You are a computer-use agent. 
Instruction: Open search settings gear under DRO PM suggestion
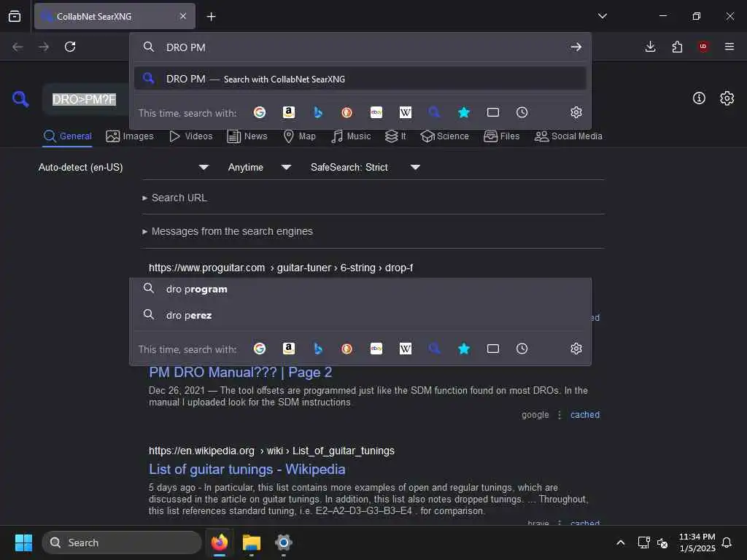coord(576,112)
